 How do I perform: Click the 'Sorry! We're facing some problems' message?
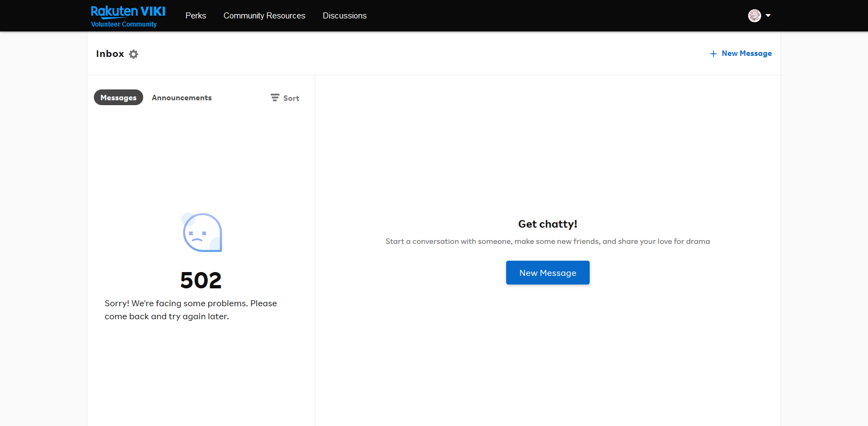[191, 310]
